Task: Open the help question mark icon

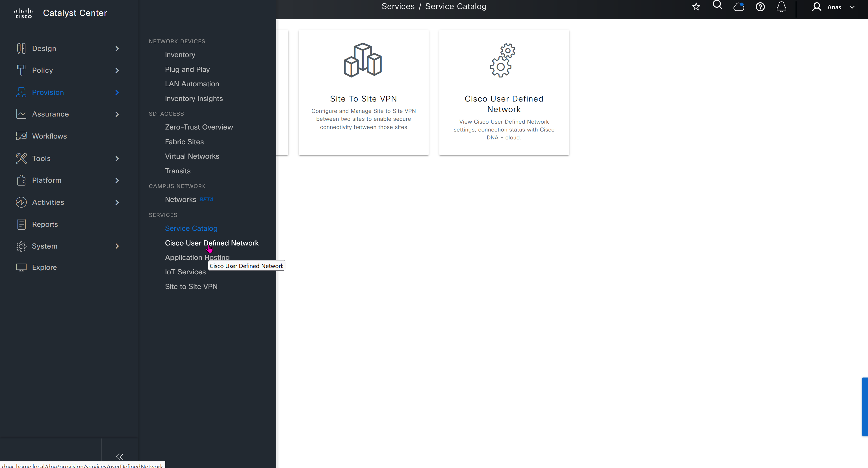Action: (x=760, y=7)
